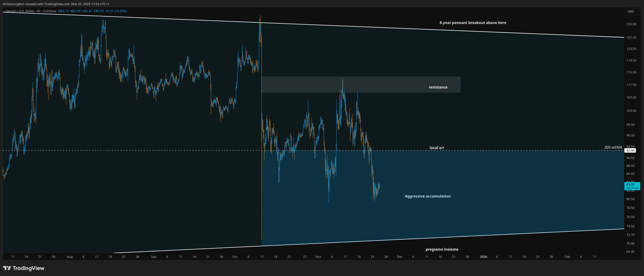Select the 'Aggressive accumulation' text annotation
The image size is (644, 276).
[x=428, y=196]
